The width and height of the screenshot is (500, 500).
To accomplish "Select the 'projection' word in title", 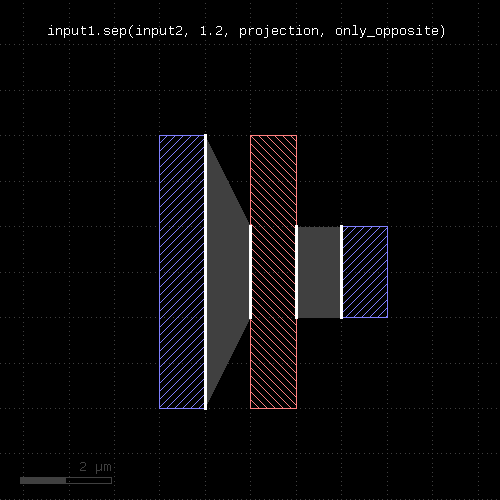I will pyautogui.click(x=279, y=31).
